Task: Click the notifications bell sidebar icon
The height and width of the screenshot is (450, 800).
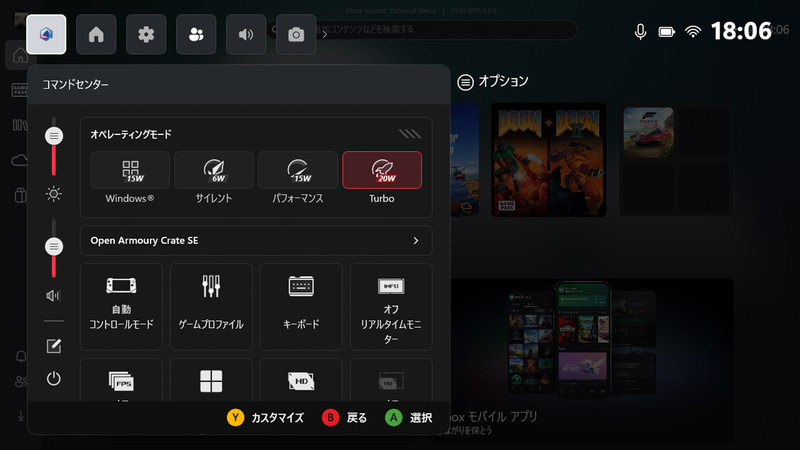Action: [x=21, y=356]
